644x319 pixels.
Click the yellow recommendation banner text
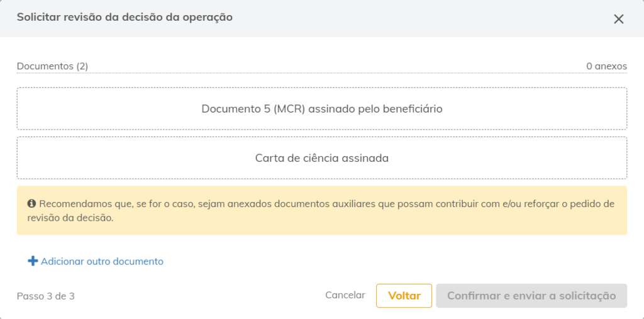tap(322, 211)
